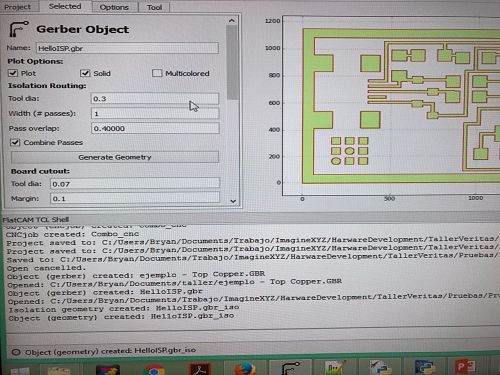
Task: Click the FlatCAM TCL Shell panel title
Action: [36, 219]
